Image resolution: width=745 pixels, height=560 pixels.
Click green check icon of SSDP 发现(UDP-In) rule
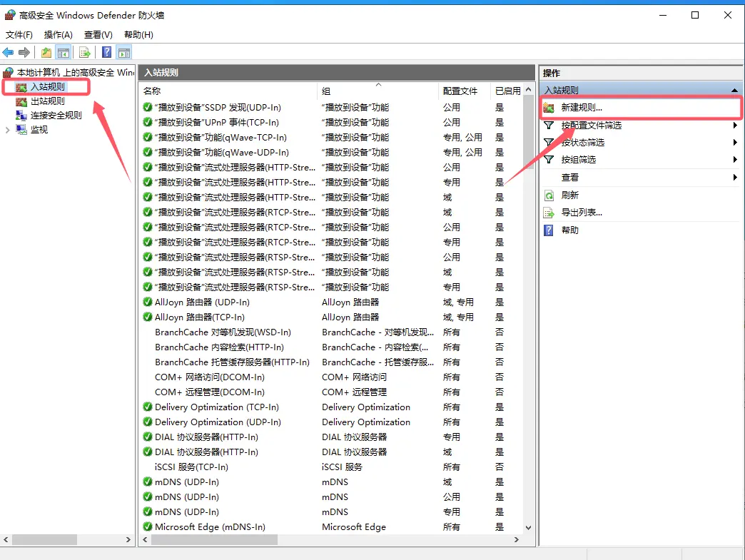tap(148, 107)
